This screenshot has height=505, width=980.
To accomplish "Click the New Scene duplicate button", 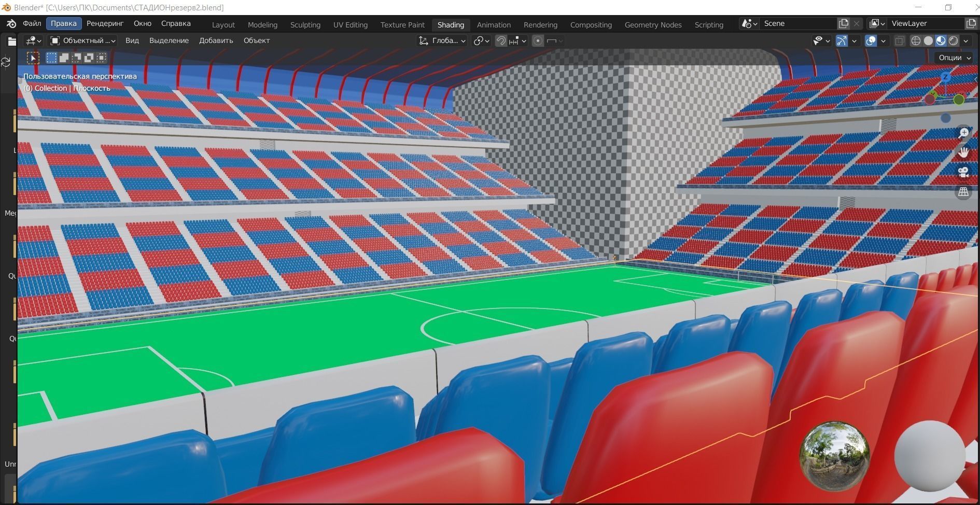I will [x=843, y=23].
